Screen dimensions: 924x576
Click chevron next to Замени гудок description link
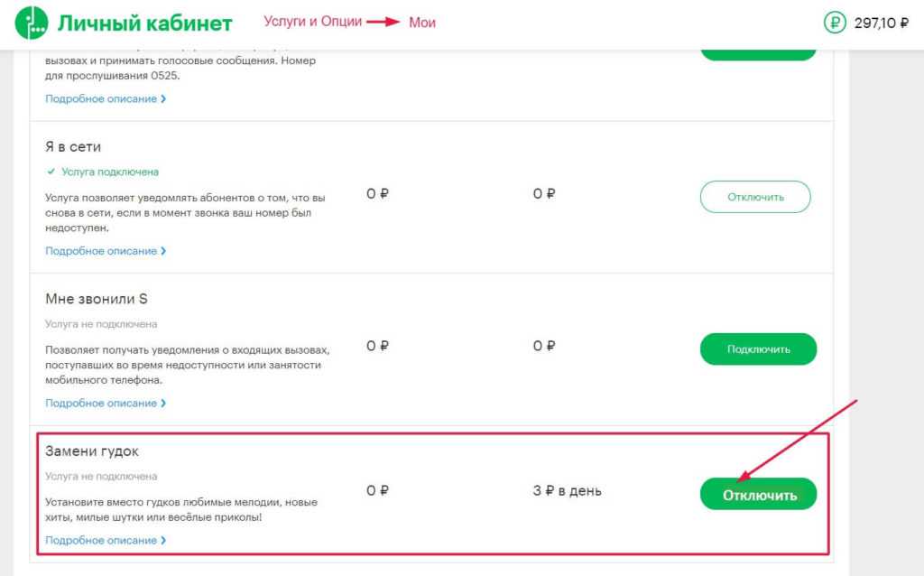pyautogui.click(x=163, y=540)
